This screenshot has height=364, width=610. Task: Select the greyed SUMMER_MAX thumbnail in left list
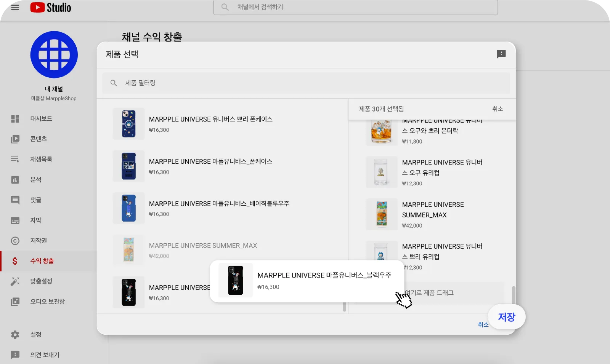tap(129, 250)
